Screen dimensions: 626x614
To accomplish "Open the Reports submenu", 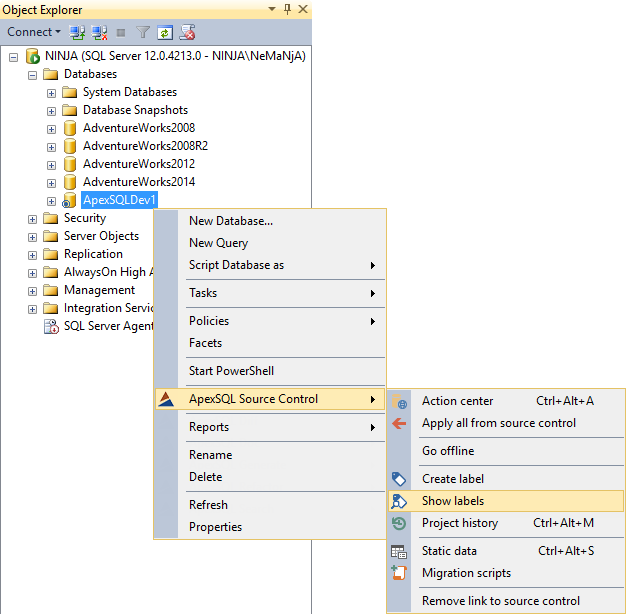I will point(270,427).
